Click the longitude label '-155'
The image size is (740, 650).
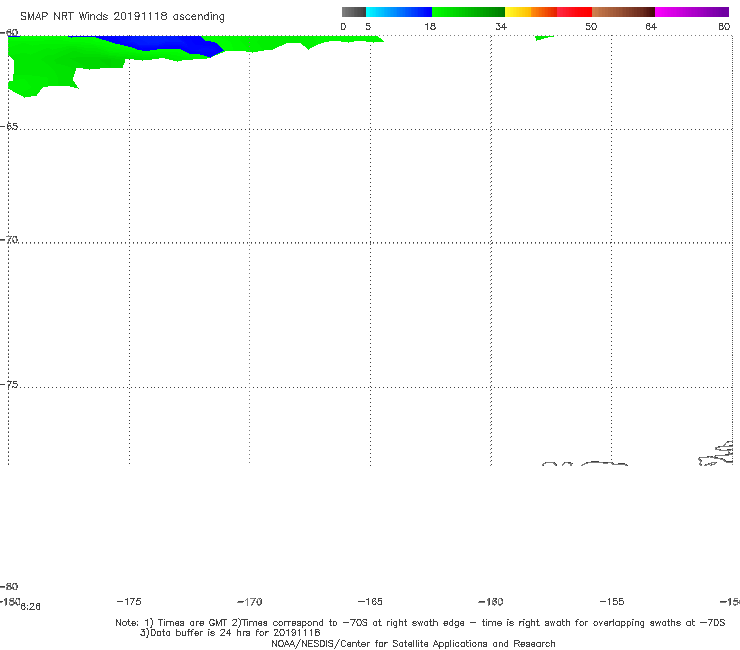(x=612, y=601)
